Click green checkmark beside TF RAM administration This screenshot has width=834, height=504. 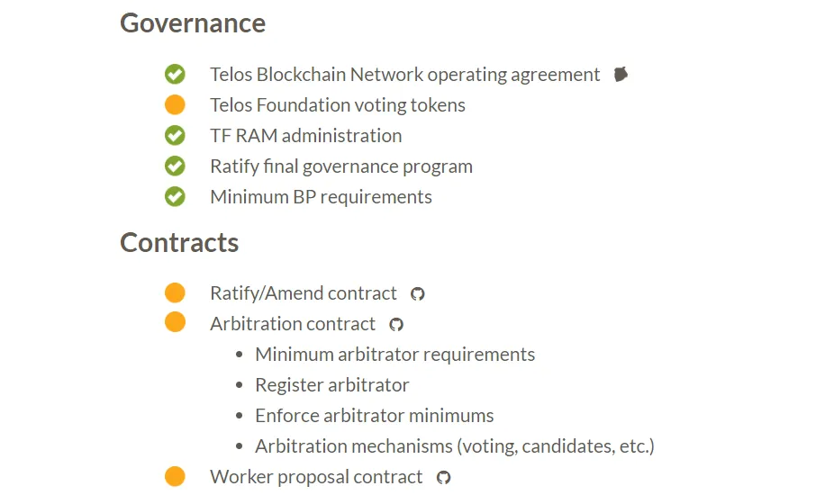pyautogui.click(x=175, y=135)
